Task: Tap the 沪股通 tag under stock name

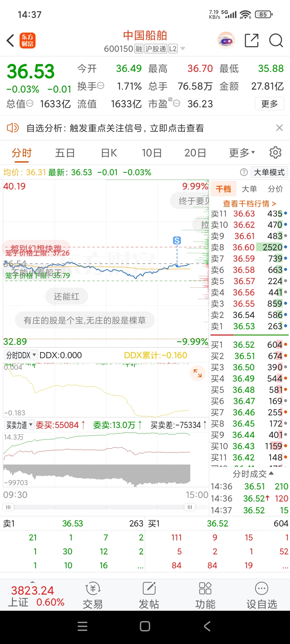Action: [156, 49]
